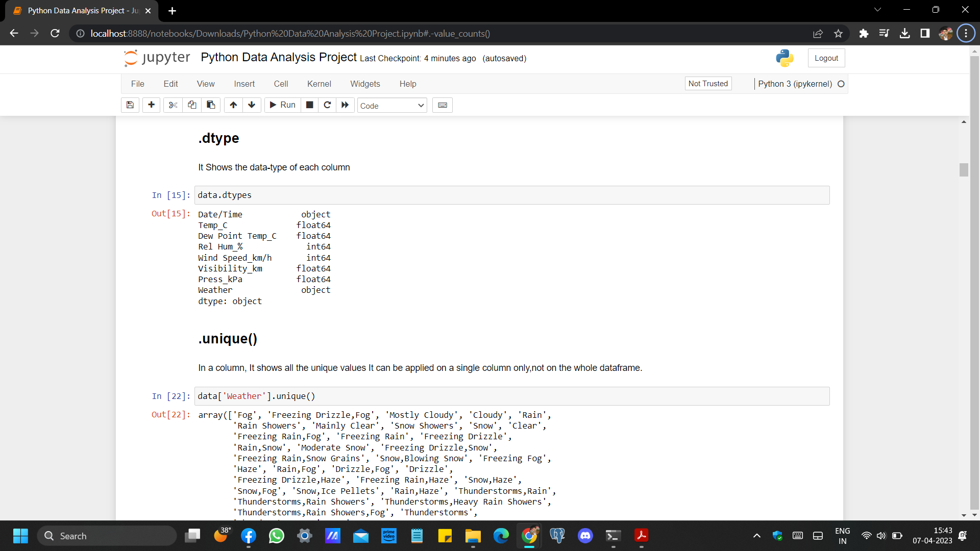Save and checkpoint the notebook

(130, 105)
